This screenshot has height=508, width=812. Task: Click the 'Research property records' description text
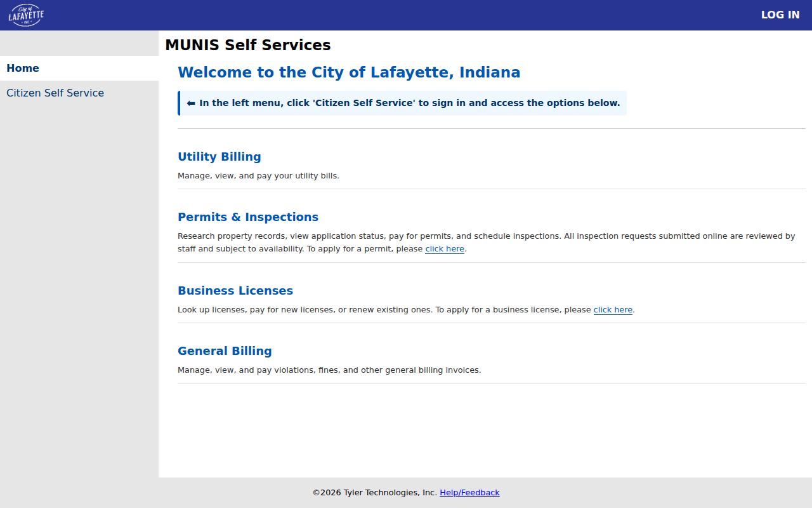[487, 243]
